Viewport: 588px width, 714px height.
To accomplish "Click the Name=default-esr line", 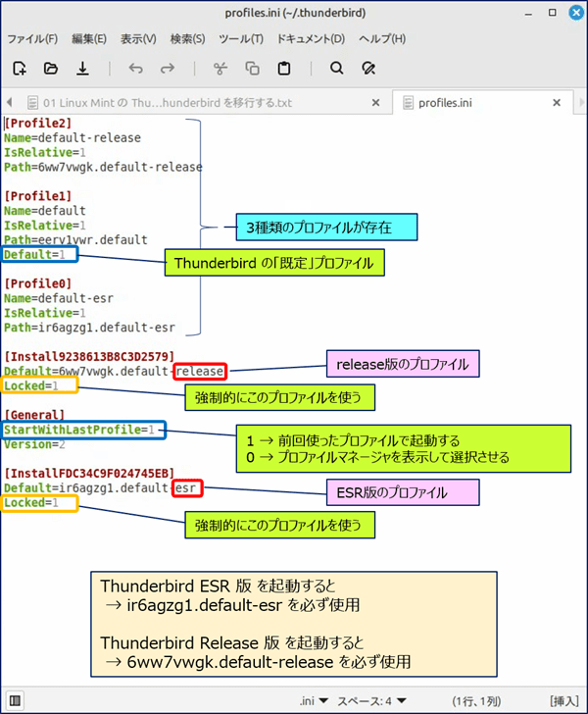I will pyautogui.click(x=59, y=298).
